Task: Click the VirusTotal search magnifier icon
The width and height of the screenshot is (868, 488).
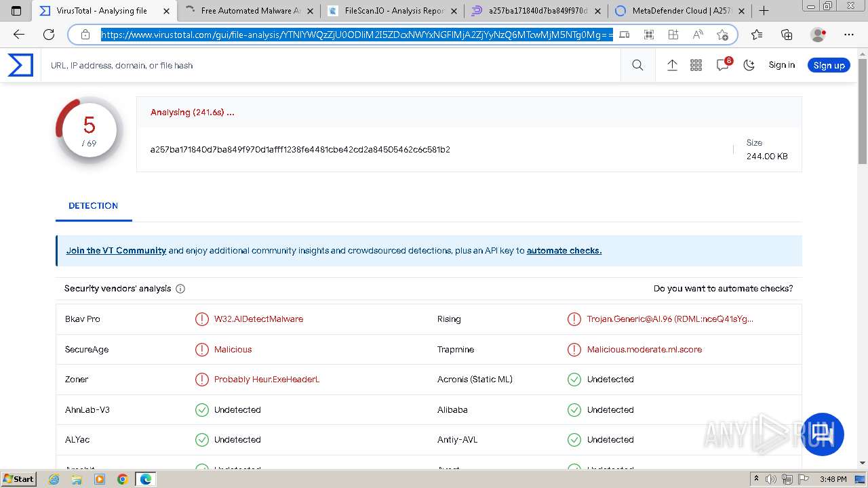Action: coord(637,65)
